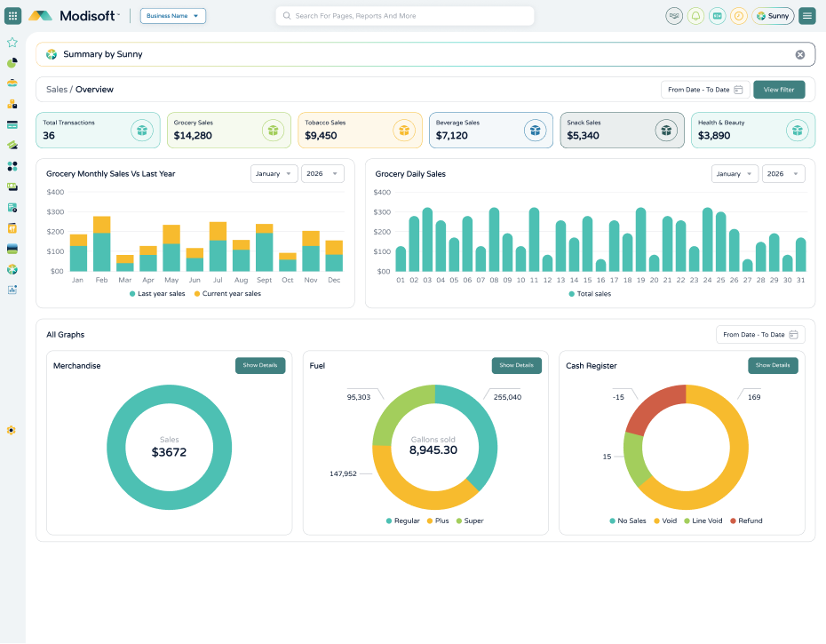Select the credit card sidebar icon
This screenshot has width=826, height=644.
pos(12,125)
